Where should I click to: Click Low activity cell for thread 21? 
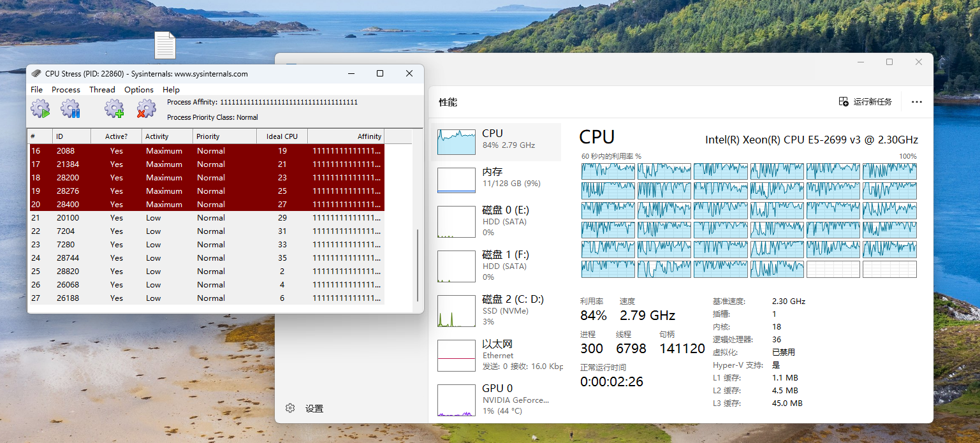pos(154,218)
